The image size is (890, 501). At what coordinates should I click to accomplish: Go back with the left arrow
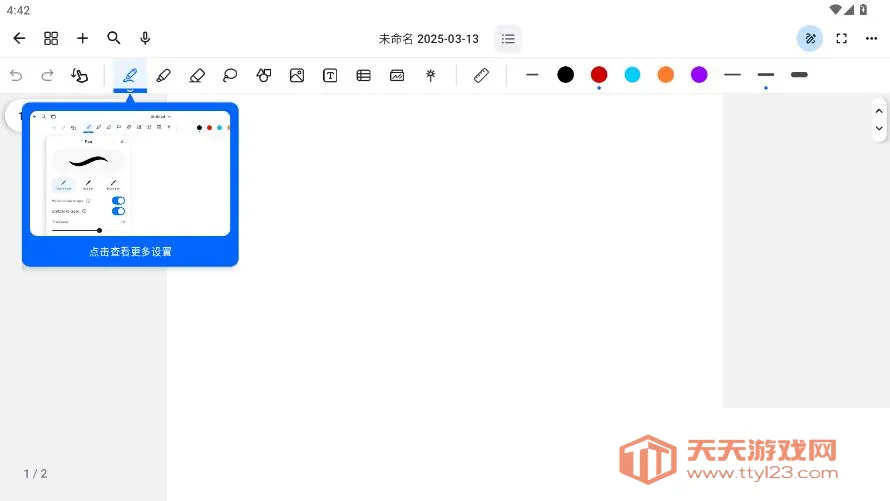[19, 38]
